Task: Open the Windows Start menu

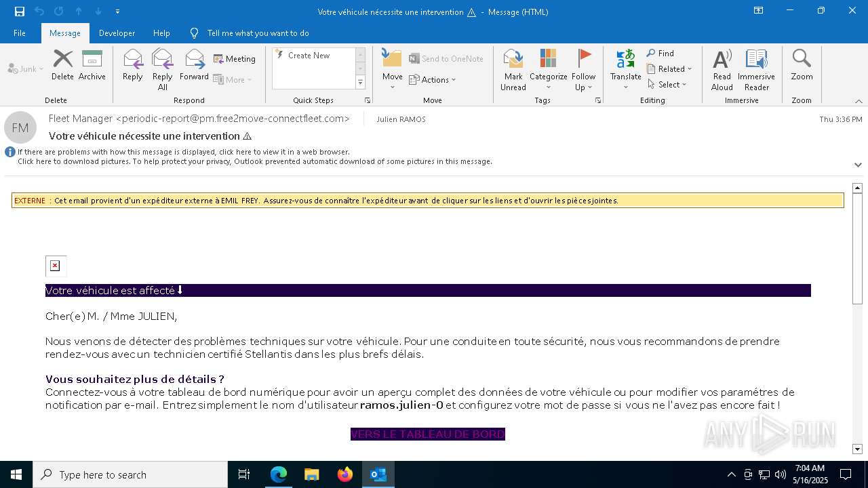Action: pos(16,474)
